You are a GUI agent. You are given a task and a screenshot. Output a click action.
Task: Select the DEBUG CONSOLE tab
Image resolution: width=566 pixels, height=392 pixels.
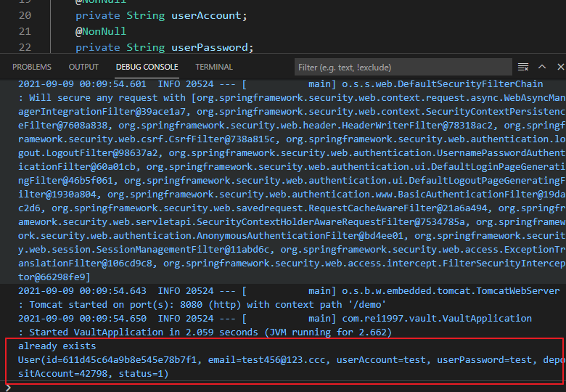click(x=147, y=67)
